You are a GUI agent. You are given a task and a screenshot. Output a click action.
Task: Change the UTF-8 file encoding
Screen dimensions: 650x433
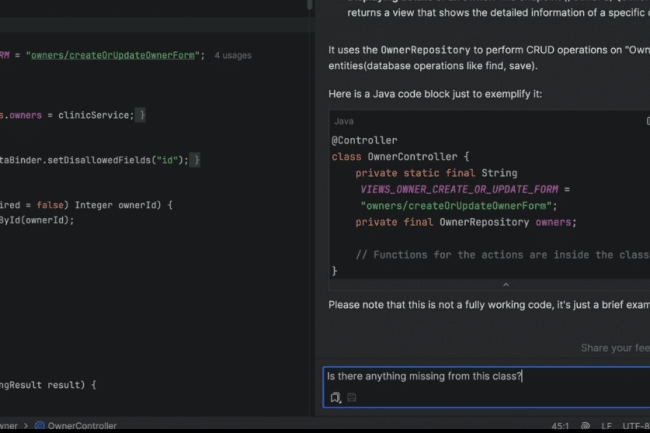(x=636, y=426)
